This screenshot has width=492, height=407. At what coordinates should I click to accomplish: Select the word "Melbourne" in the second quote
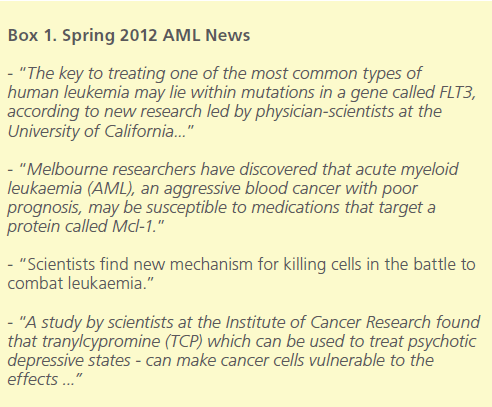68,169
